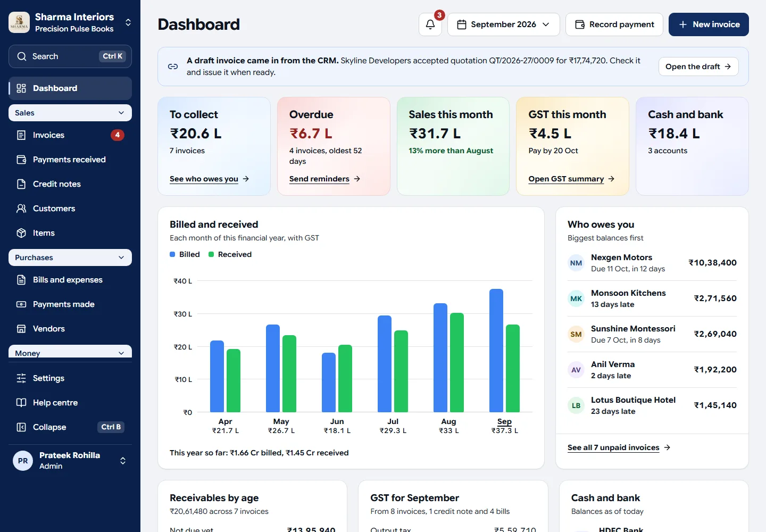Click the Sharma Interiors company logo

tap(19, 22)
